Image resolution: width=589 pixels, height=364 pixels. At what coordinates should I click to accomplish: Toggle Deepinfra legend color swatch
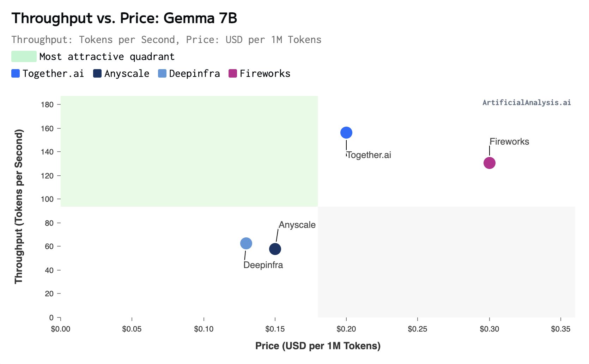tap(162, 73)
